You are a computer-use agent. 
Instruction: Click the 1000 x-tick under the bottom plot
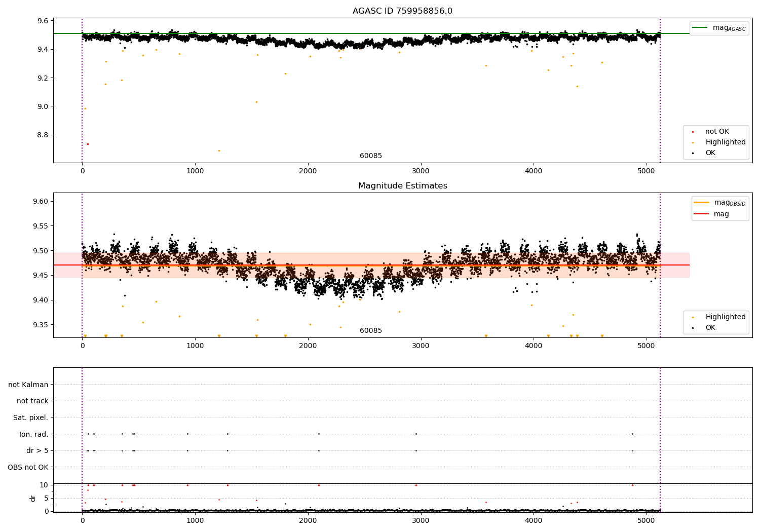tap(195, 521)
